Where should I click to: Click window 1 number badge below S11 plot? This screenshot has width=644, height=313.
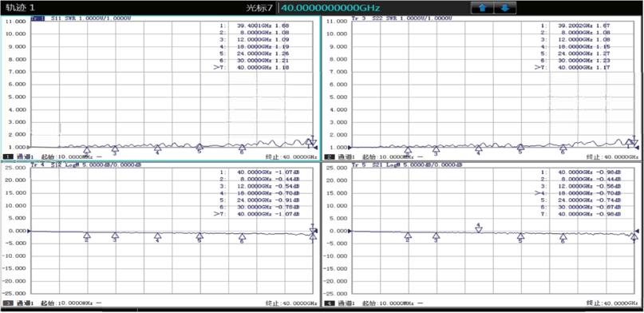coord(8,156)
